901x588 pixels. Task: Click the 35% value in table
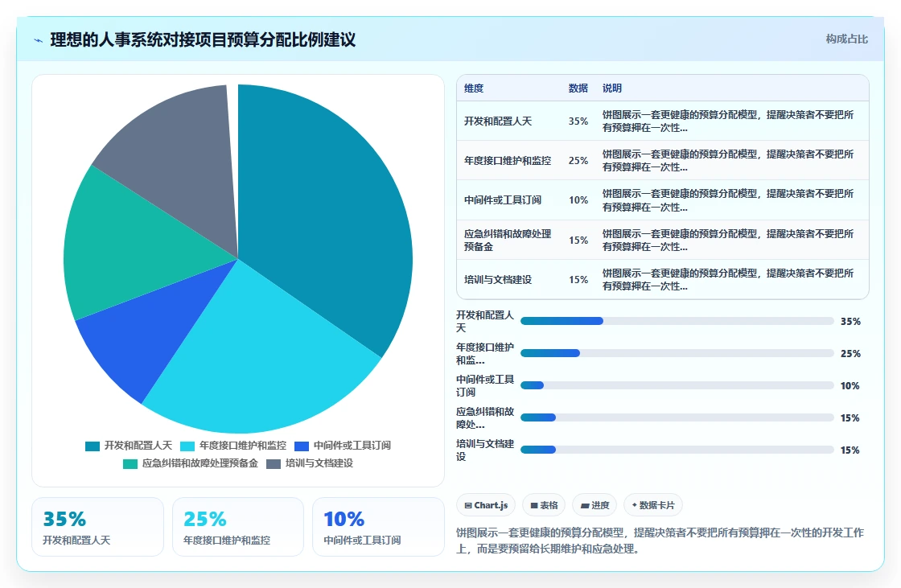tap(578, 121)
